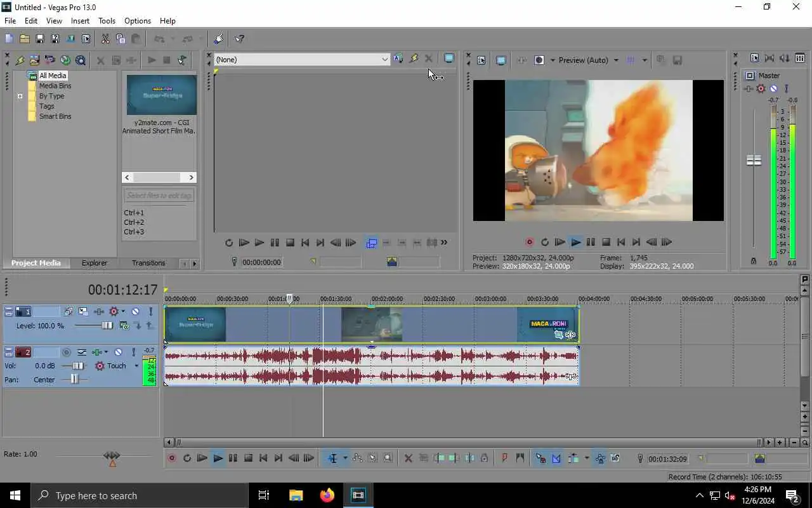The height and width of the screenshot is (508, 812).
Task: Click the Cut scissors icon in the toolbar
Action: point(105,39)
